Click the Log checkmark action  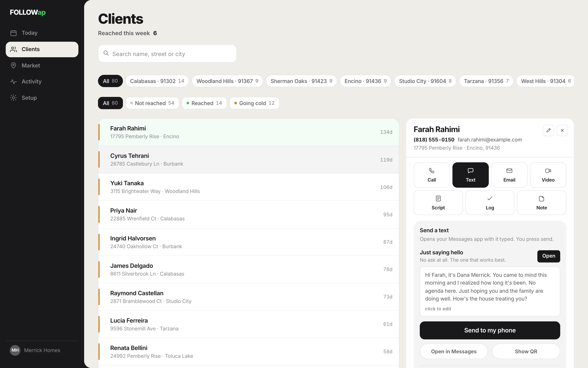pyautogui.click(x=490, y=203)
